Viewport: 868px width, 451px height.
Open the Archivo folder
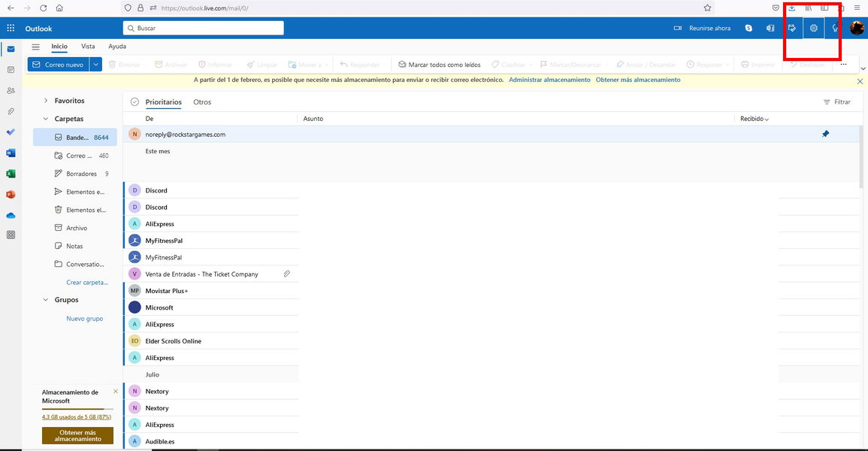[x=75, y=228]
